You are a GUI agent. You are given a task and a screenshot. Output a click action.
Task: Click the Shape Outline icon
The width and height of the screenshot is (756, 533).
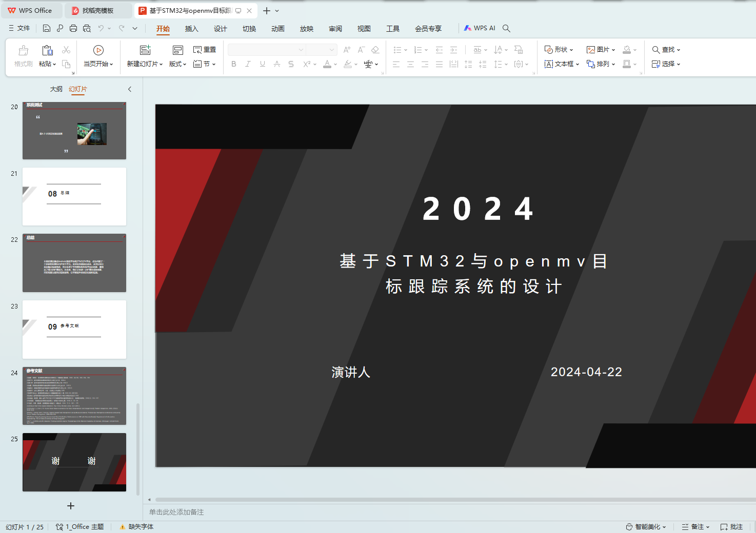coord(627,64)
